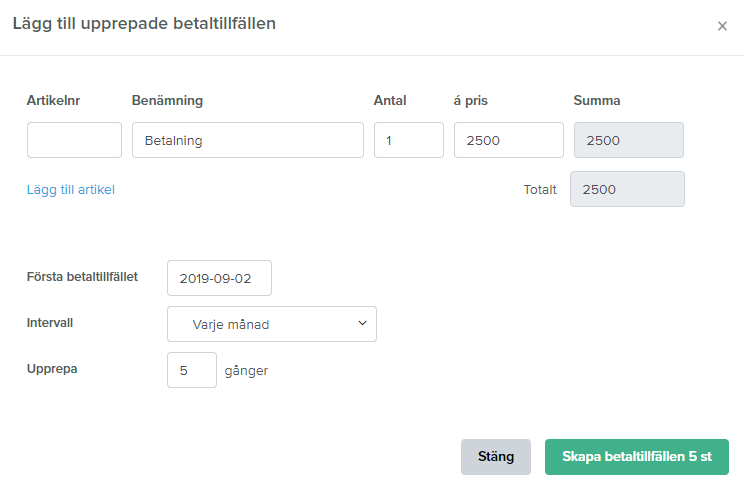The height and width of the screenshot is (489, 744).
Task: Click the Första betaltillfället label
Action: point(82,277)
